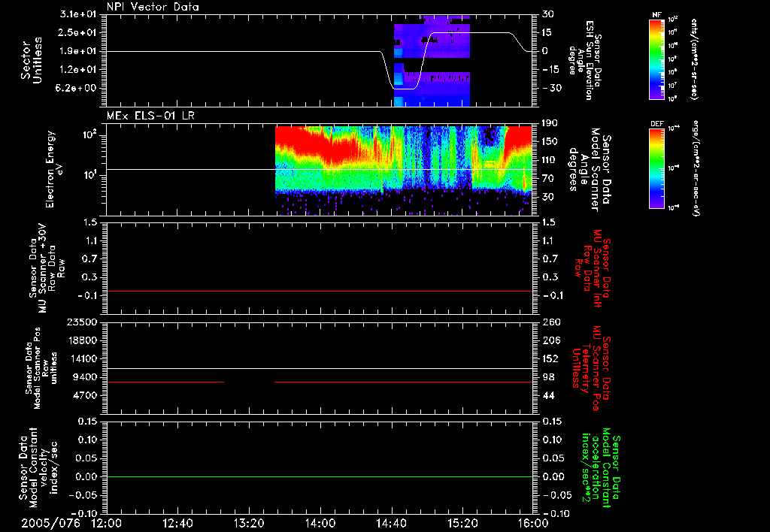Select the "ESH Sun Elevation Angle" axis title

587,60
